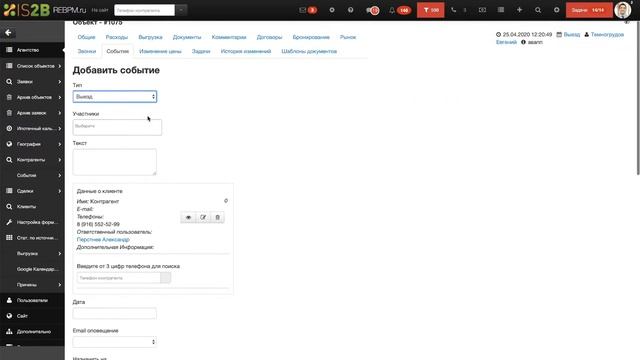Switch to the Шаблоны документов tab
The width and height of the screenshot is (640, 360).
[309, 51]
